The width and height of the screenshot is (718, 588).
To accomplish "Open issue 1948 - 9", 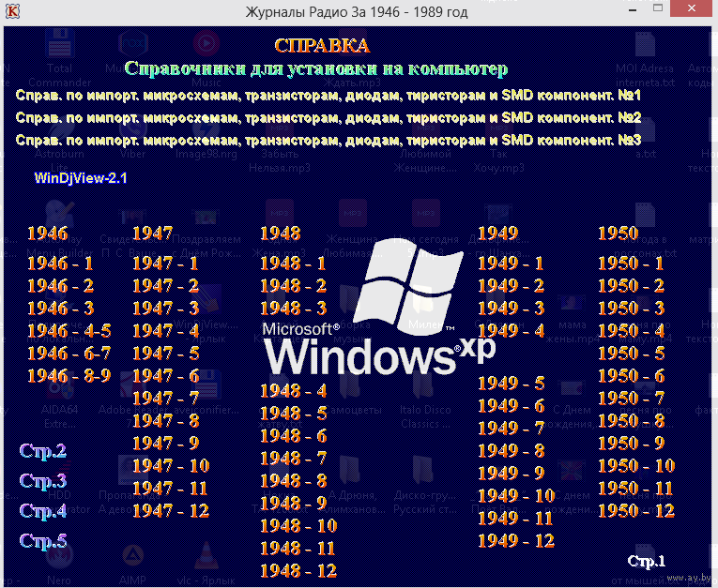I will (x=293, y=504).
